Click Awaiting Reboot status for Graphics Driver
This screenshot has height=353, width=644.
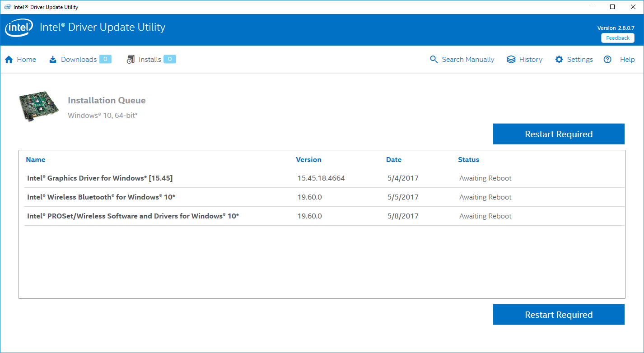pyautogui.click(x=485, y=178)
